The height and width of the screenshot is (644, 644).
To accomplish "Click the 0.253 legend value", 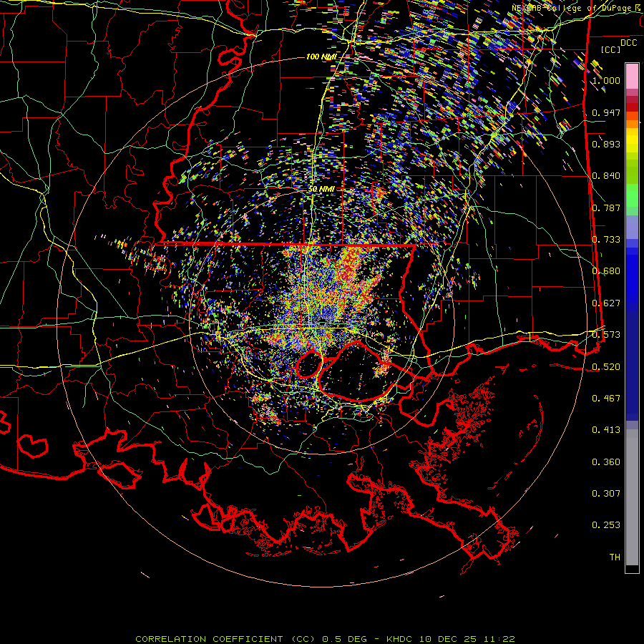I will point(606,525).
